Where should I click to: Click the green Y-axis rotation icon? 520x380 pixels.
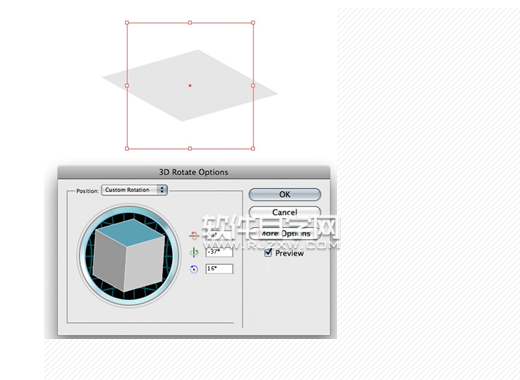coord(194,252)
